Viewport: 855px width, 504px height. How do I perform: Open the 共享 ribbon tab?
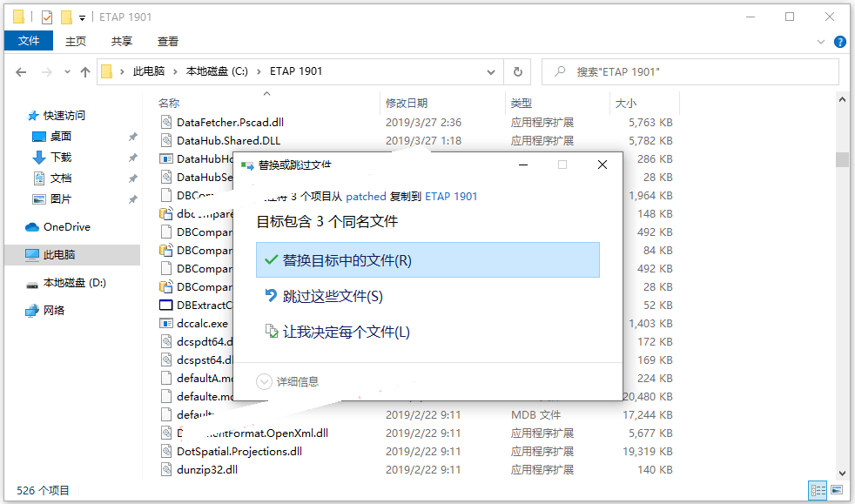(121, 42)
